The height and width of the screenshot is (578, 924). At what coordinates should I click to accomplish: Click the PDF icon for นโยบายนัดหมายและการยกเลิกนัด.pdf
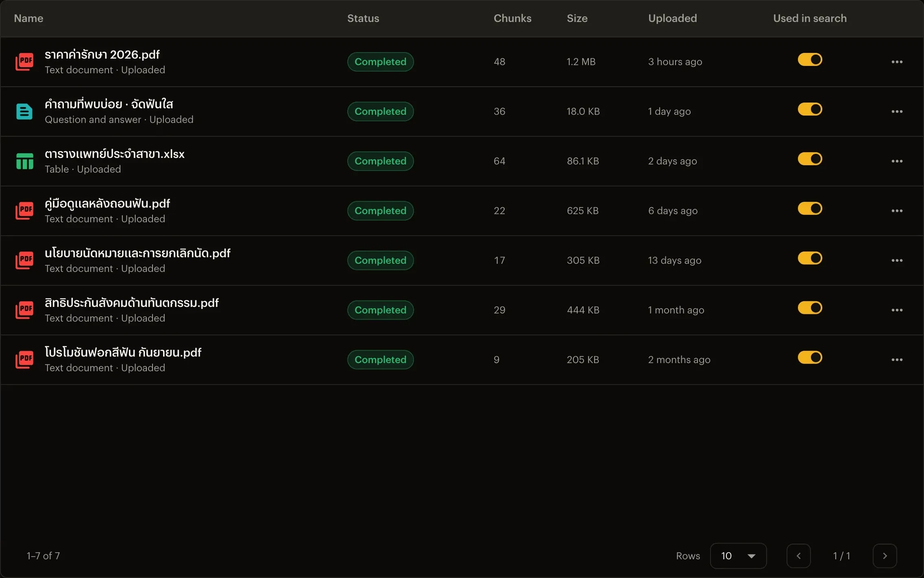pos(24,261)
